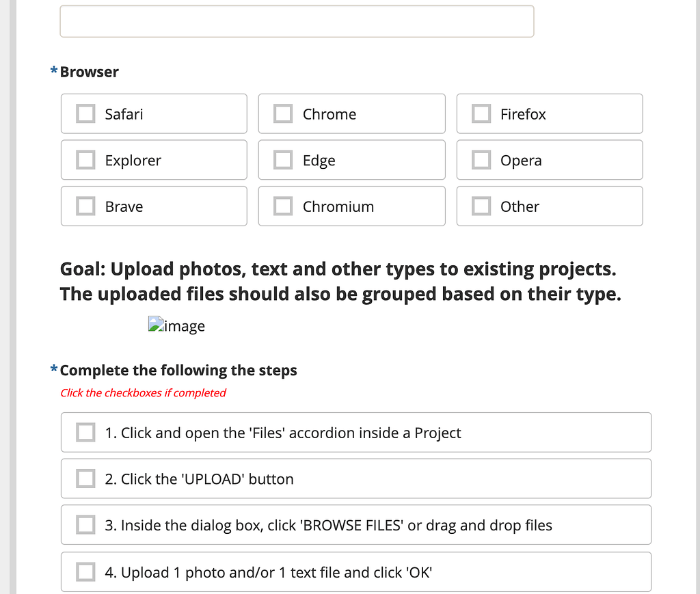Screen dimensions: 700x594
Task: Click the text input field at top
Action: (x=297, y=21)
